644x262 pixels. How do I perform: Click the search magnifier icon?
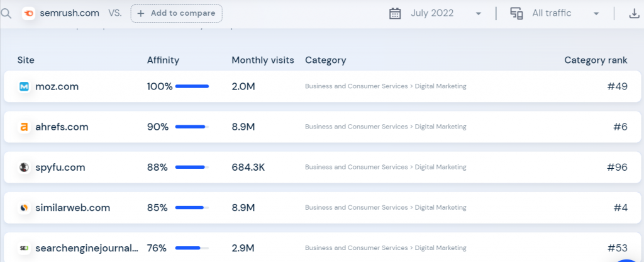[5, 13]
